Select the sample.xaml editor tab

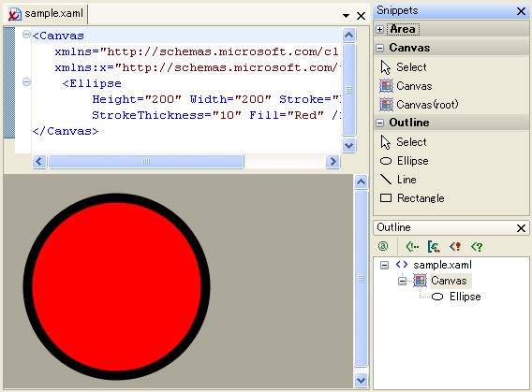pyautogui.click(x=47, y=14)
